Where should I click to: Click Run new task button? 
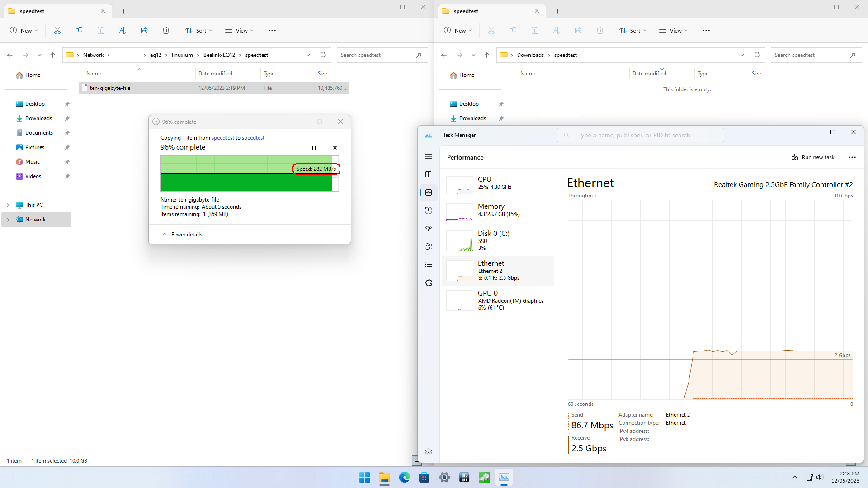pyautogui.click(x=813, y=157)
